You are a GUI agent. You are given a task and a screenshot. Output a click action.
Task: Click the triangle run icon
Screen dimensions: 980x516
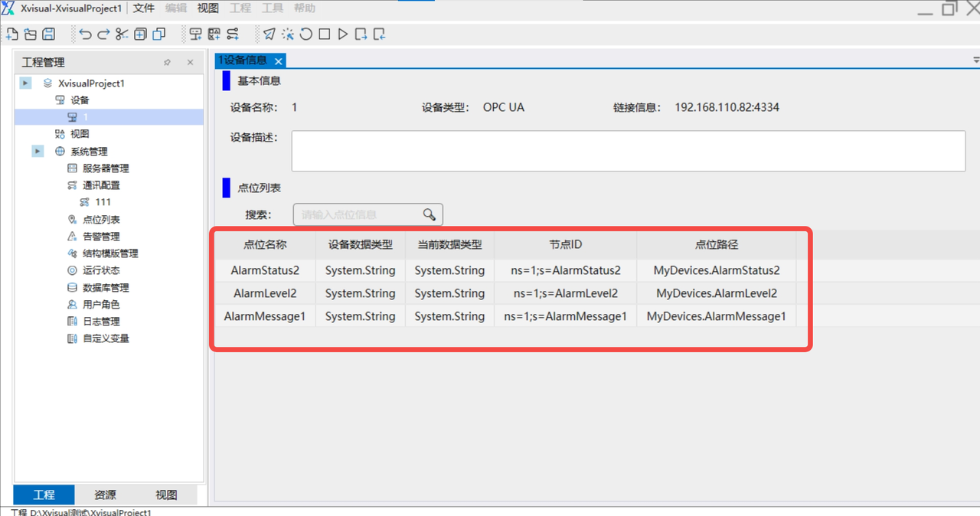[x=343, y=34]
